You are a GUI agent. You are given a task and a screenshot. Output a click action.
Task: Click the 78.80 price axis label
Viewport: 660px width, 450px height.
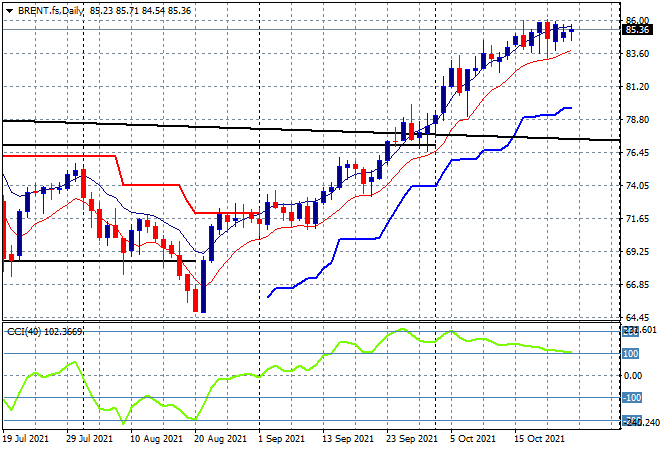pos(637,120)
